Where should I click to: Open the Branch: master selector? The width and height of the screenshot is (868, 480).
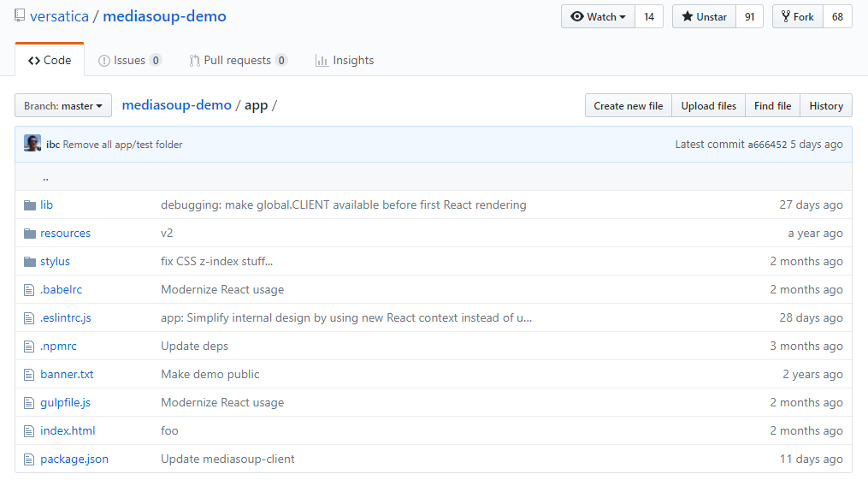point(63,106)
